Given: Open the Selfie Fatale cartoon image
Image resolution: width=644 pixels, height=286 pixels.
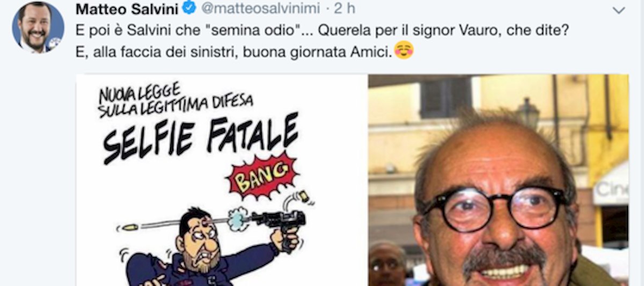Looking at the screenshot, I should (222, 180).
